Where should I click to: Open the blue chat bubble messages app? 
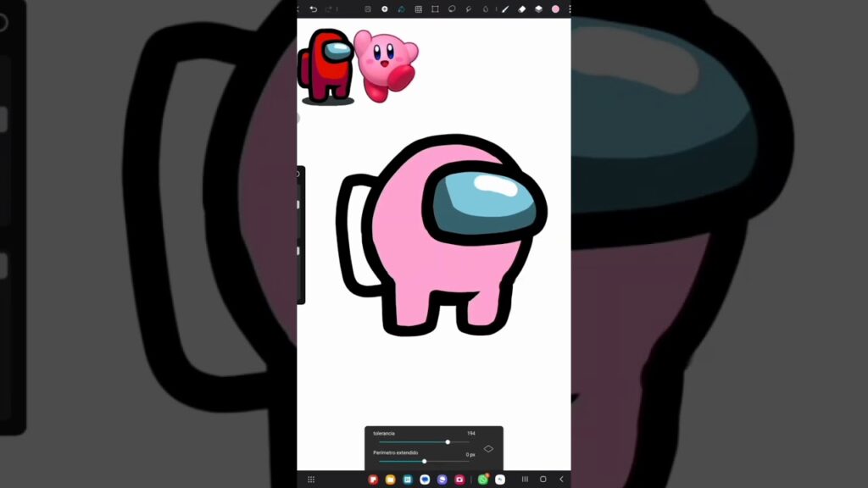pyautogui.click(x=425, y=480)
